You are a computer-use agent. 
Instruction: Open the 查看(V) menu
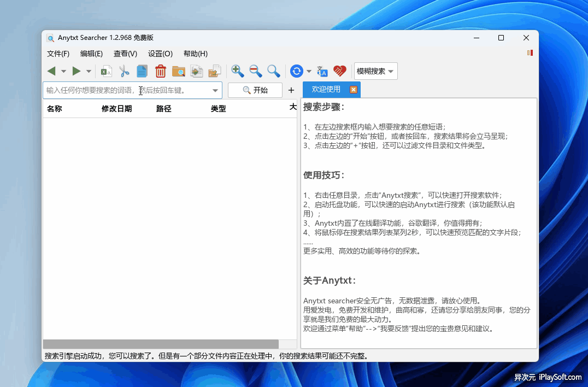pos(125,54)
